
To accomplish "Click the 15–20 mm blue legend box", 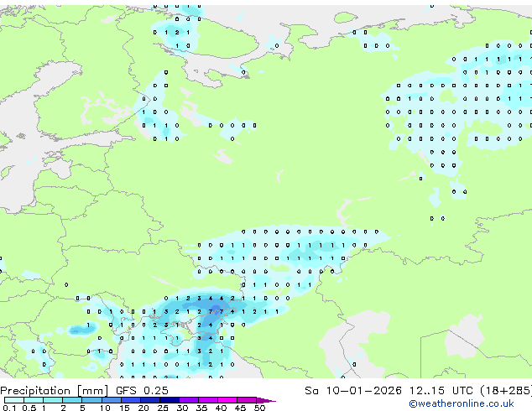I will [x=131, y=400].
